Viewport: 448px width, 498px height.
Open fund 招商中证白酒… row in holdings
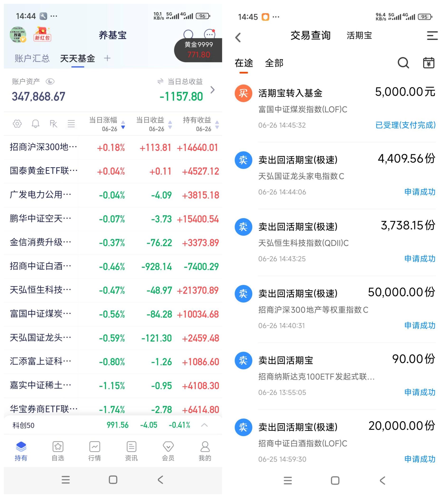coord(113,266)
